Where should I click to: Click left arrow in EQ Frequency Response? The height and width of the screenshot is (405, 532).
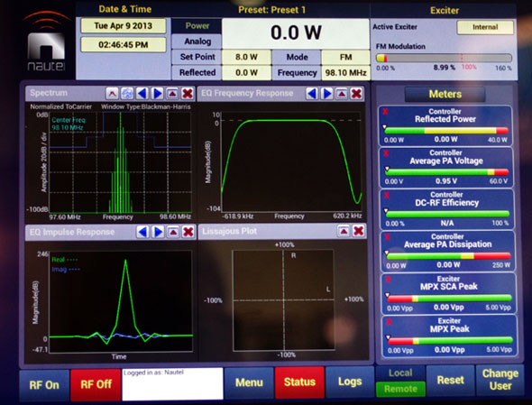click(x=312, y=93)
